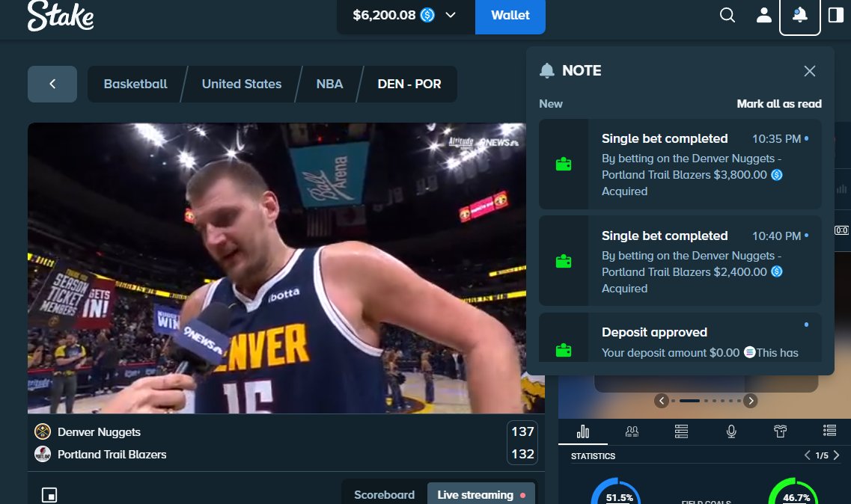The image size is (851, 504).
Task: Click the notifications bell icon
Action: point(799,16)
